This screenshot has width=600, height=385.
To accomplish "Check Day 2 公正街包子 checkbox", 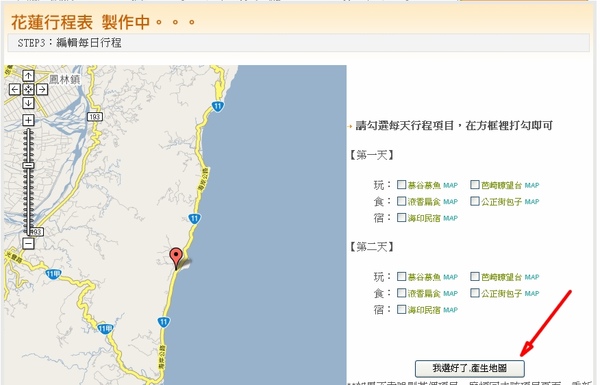I will pyautogui.click(x=475, y=293).
